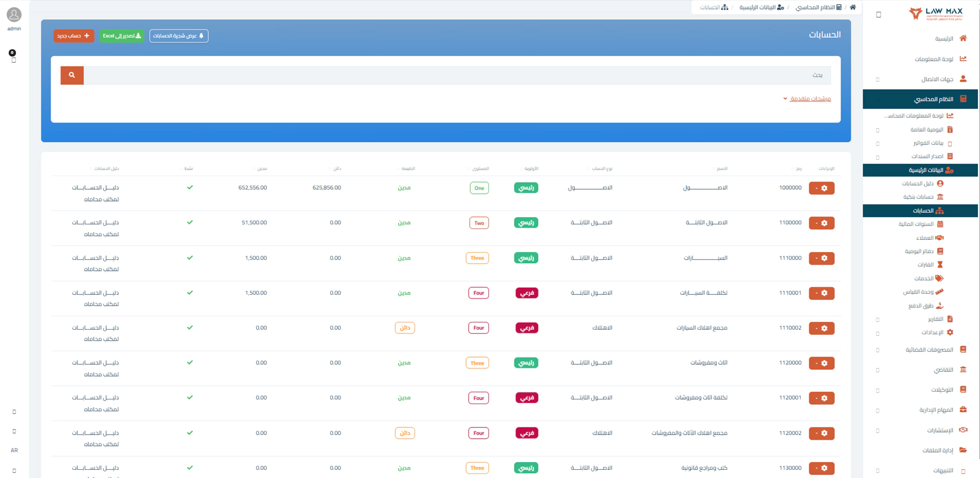
Task: Open طرق الدفع payment methods in sidebar
Action: click(x=925, y=306)
